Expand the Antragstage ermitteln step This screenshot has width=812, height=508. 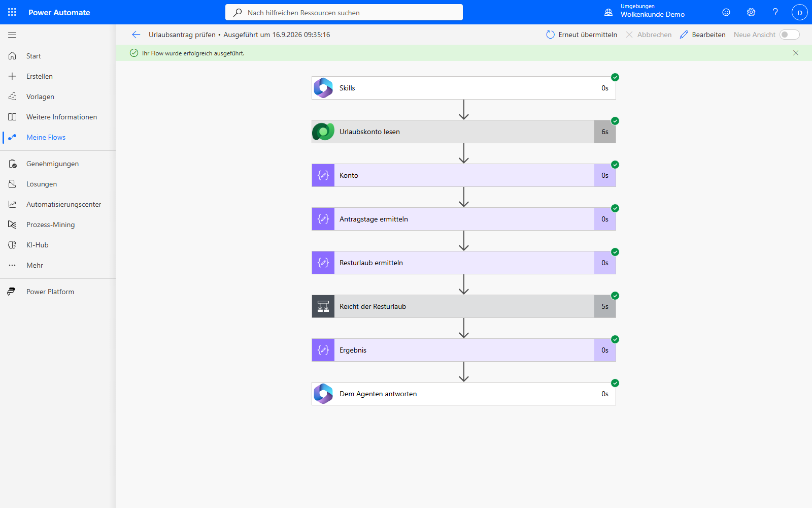464,219
